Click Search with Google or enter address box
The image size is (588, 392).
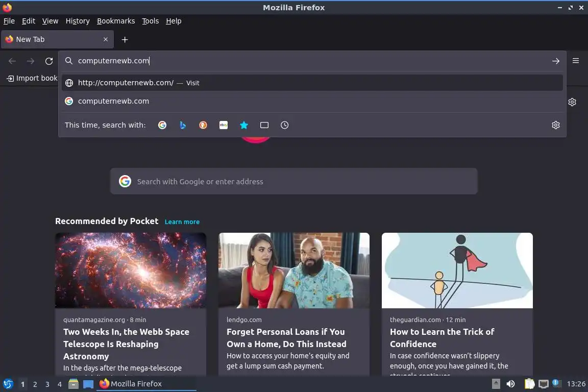click(293, 182)
